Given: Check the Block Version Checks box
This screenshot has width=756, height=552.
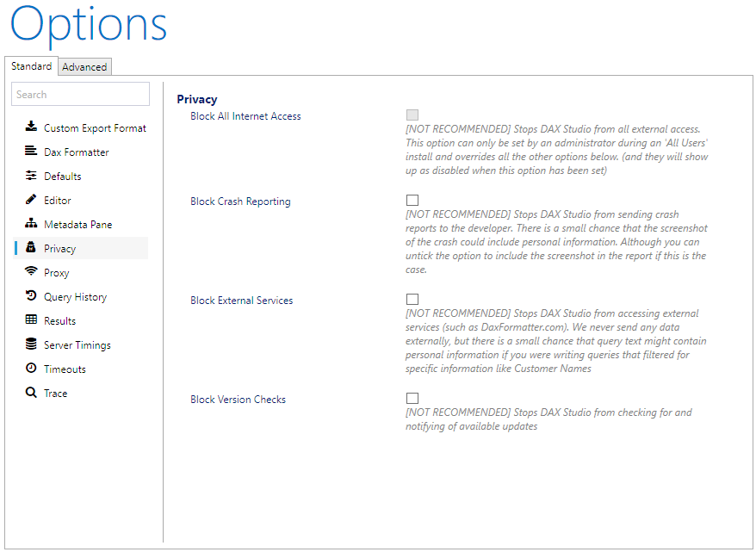Looking at the screenshot, I should [x=412, y=398].
